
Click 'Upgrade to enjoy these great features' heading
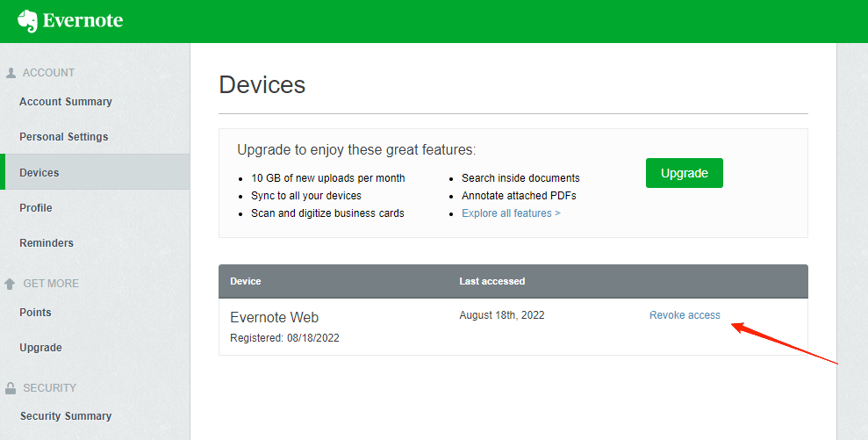click(356, 150)
